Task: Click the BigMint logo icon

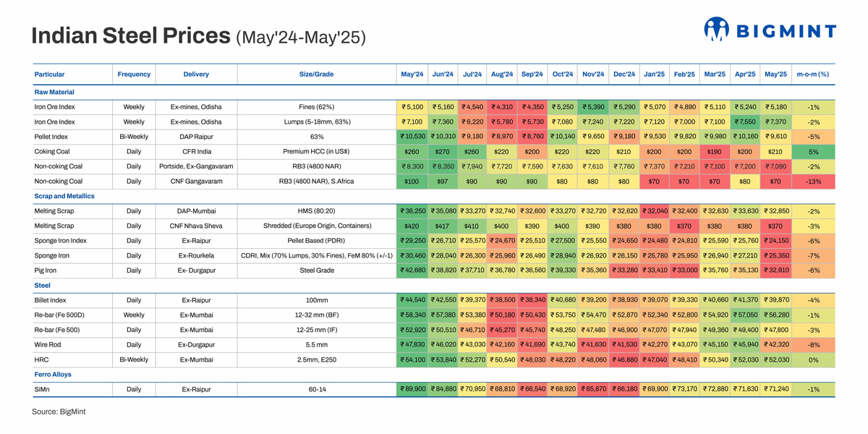Action: 716,29
